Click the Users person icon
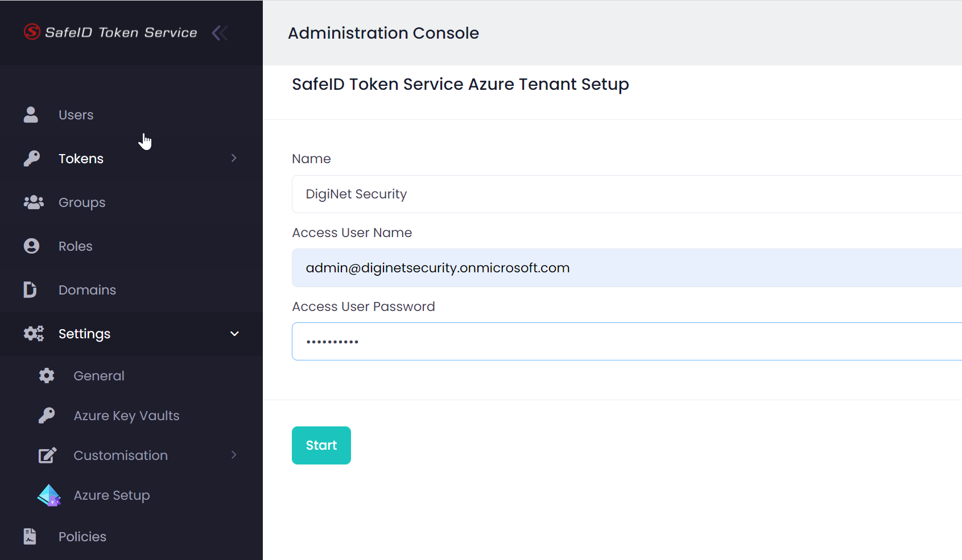Image resolution: width=962 pixels, height=560 pixels. pos(31,115)
